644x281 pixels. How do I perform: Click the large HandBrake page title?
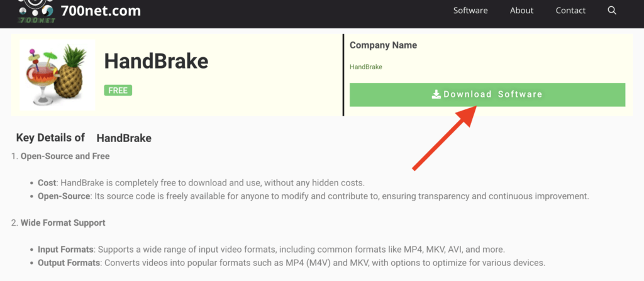click(x=156, y=61)
